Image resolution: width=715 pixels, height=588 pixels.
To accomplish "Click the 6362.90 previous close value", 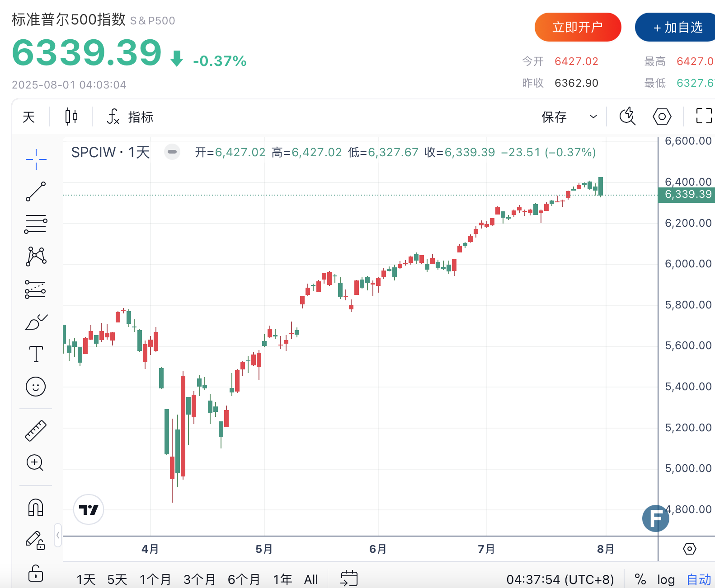I will [x=576, y=83].
